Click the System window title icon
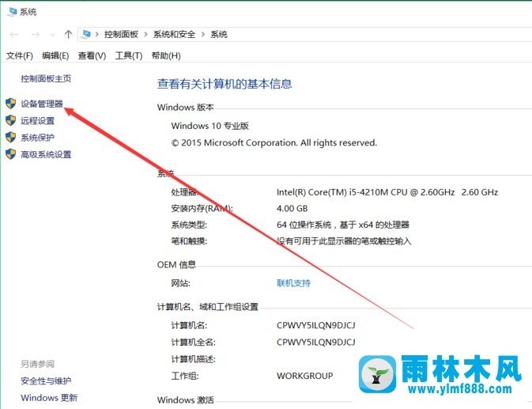532x409 pixels. (12, 12)
